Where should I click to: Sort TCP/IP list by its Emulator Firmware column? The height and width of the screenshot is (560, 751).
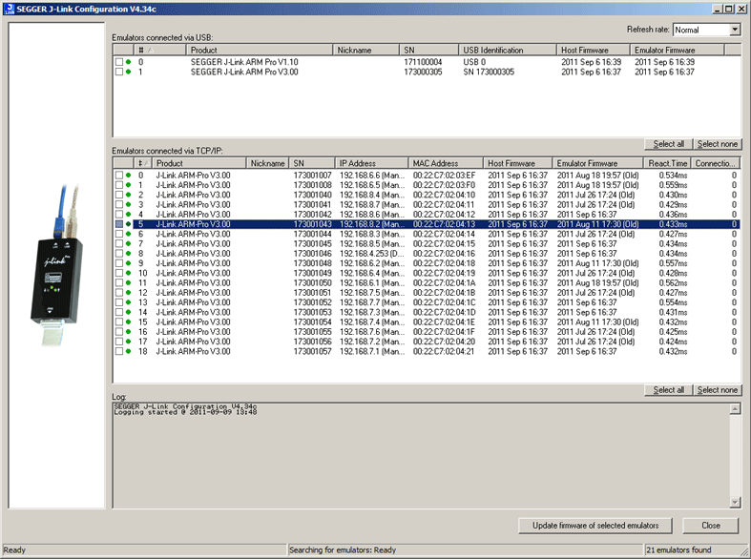tap(597, 163)
